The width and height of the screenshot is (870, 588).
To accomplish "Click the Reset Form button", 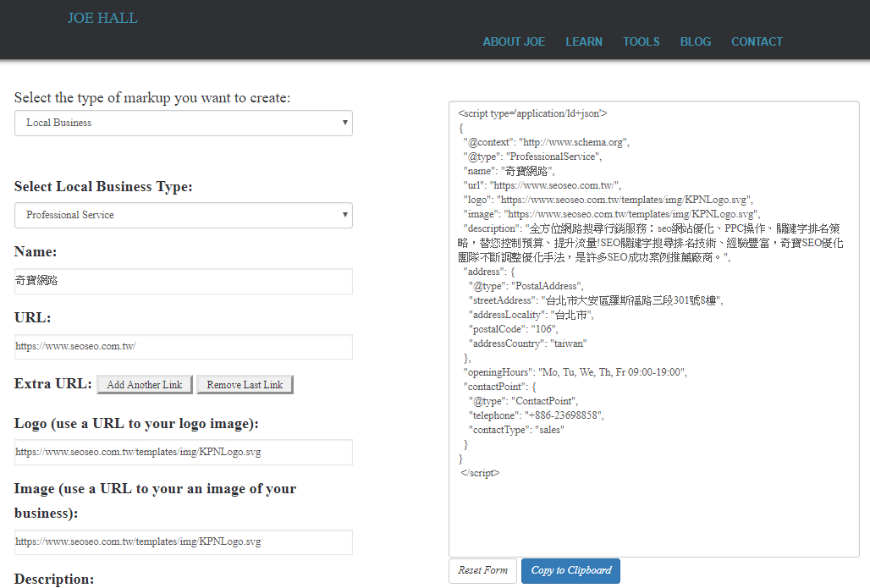I will [x=482, y=571].
